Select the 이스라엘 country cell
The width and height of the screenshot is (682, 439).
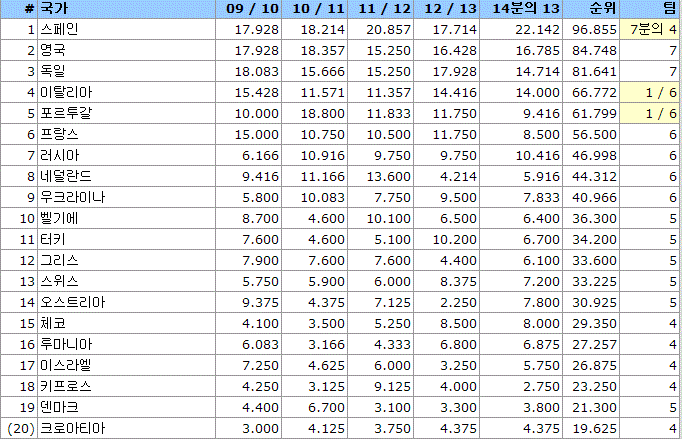point(126,365)
